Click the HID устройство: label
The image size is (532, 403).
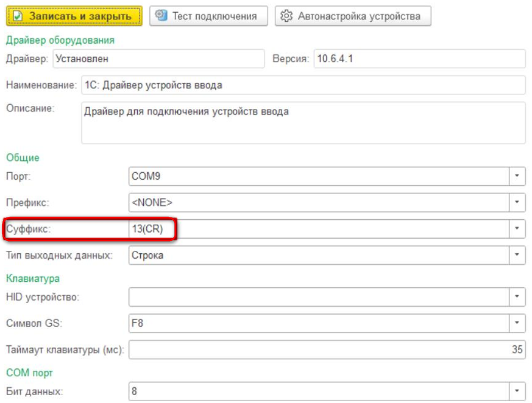[x=43, y=297]
